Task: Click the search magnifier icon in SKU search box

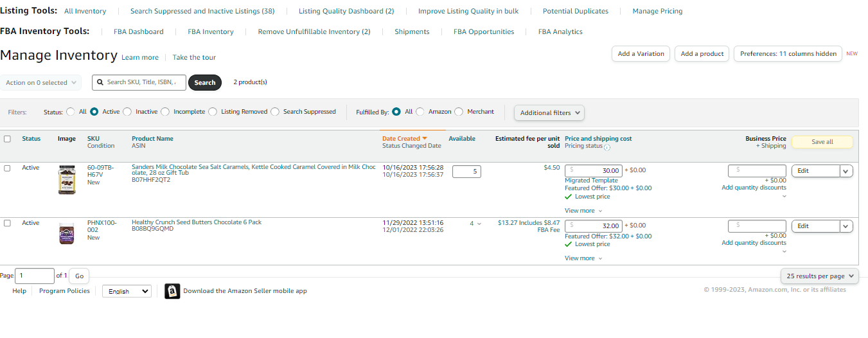Action: click(x=100, y=82)
